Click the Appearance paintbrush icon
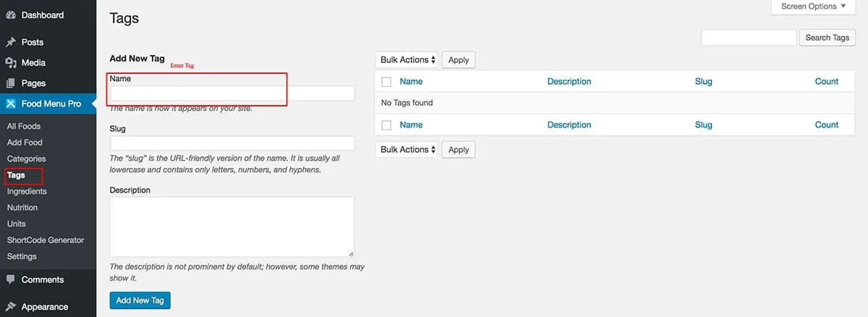The image size is (868, 317). pyautogui.click(x=11, y=307)
